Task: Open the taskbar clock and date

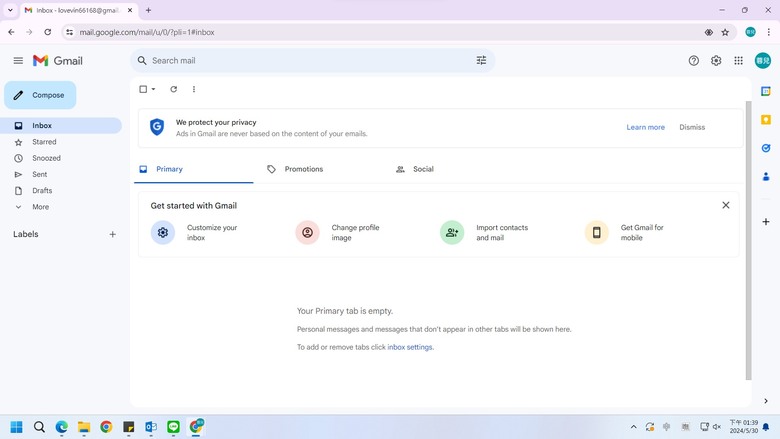Action: coord(744,427)
